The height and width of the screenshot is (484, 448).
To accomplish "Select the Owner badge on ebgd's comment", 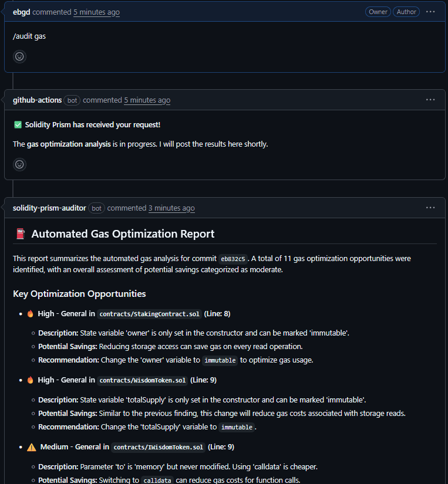I will coord(378,11).
